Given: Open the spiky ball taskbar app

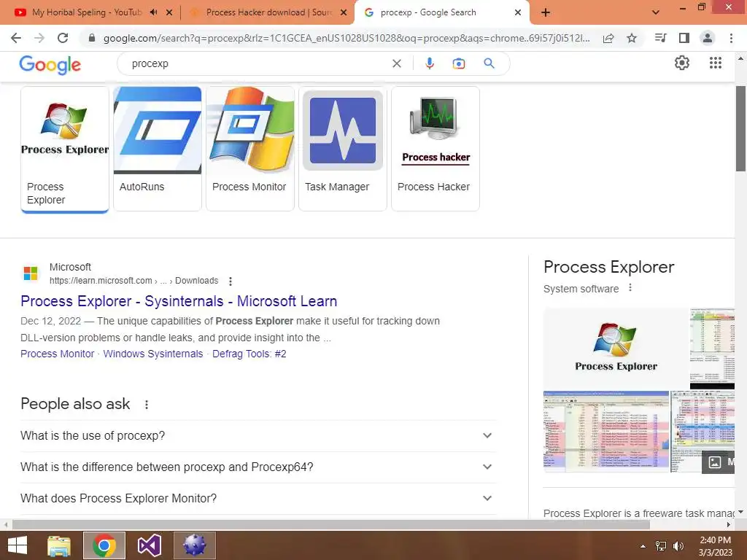Looking at the screenshot, I should 194,545.
